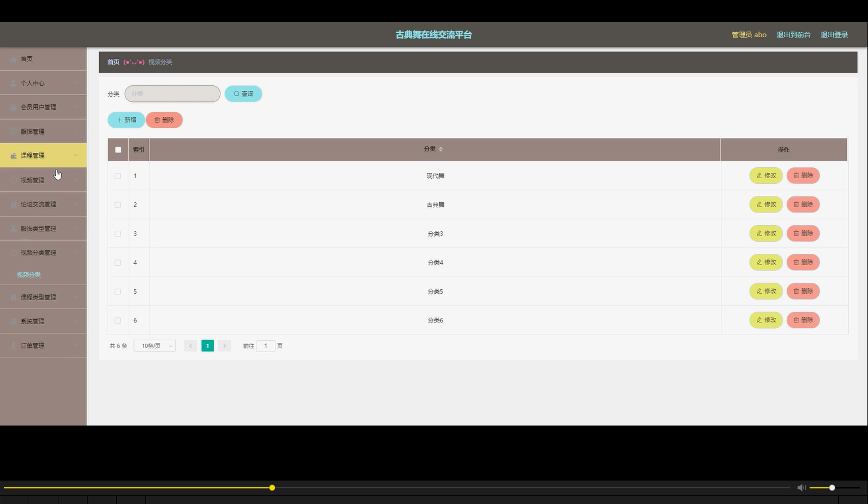Check the box for row 分类3
Viewport: 868px width, 504px height.
point(118,234)
